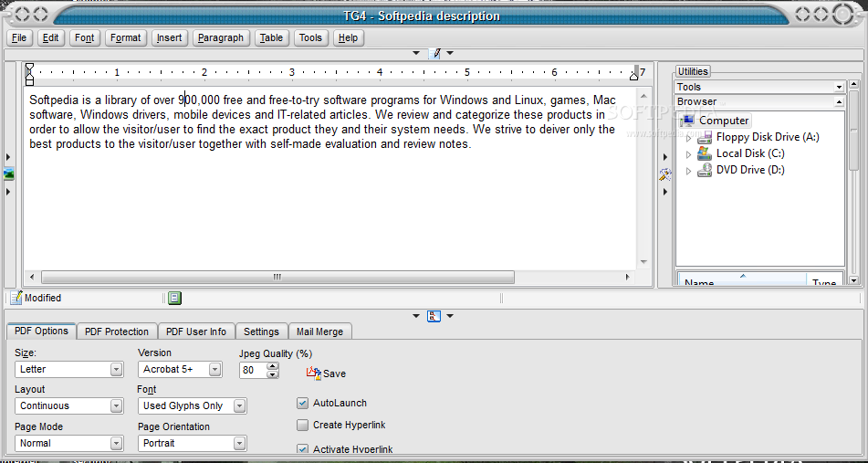Click the Jpeg Quality value field
Screen dimensions: 868x463
pos(253,370)
